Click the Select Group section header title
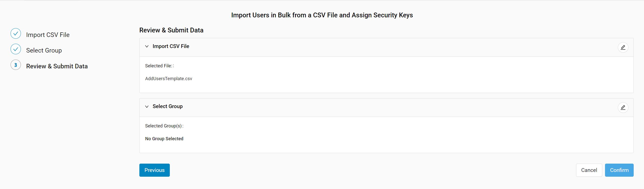The height and width of the screenshot is (189, 644). coord(168,106)
